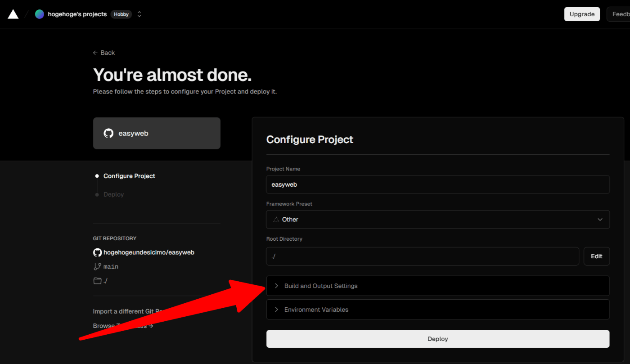Go Back to previous page

point(104,53)
